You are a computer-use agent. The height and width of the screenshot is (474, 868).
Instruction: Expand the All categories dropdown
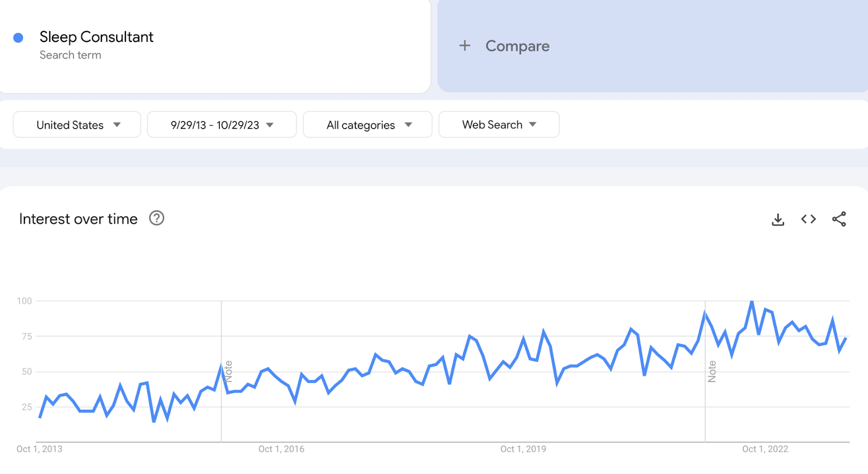368,125
